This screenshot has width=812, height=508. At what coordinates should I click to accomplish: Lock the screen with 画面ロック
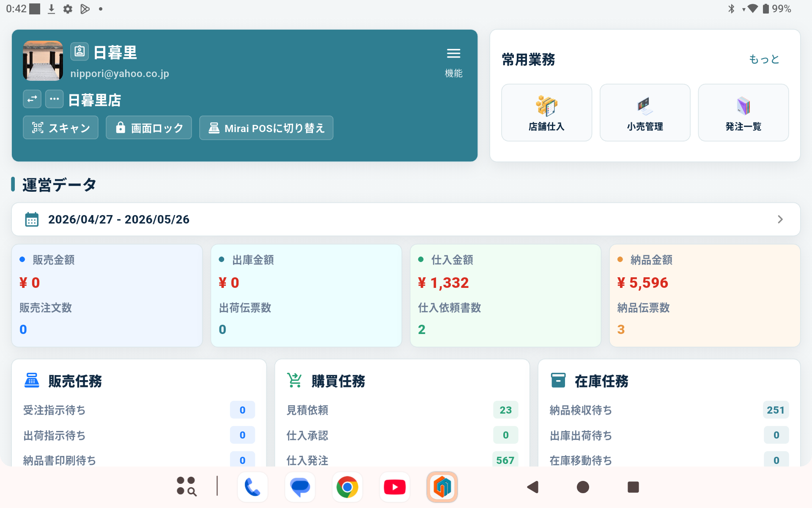(x=149, y=127)
